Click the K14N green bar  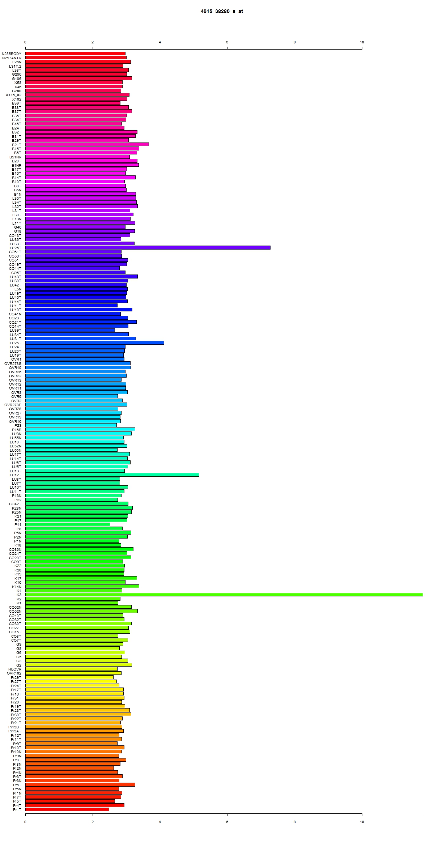click(82, 586)
